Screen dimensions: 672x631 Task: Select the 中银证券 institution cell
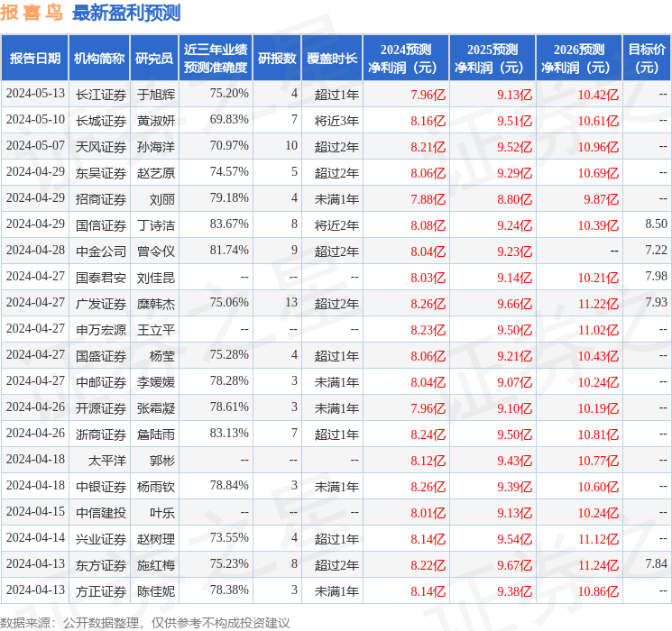click(x=101, y=486)
